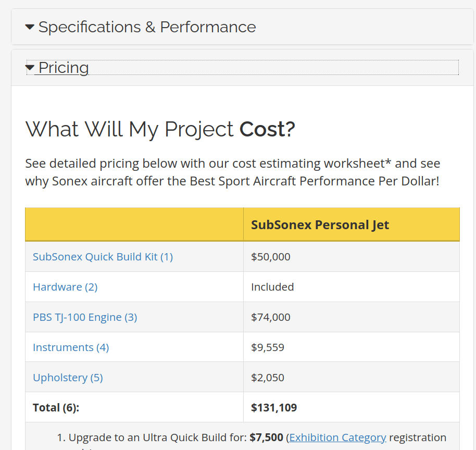This screenshot has height=450, width=476.
Task: Open the SubSonex Quick Build Kit link
Action: (103, 257)
